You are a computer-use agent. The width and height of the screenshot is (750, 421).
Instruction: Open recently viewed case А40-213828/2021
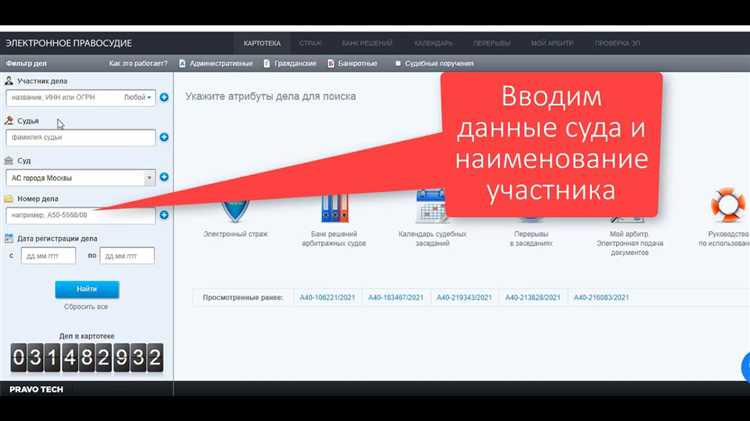(x=533, y=298)
